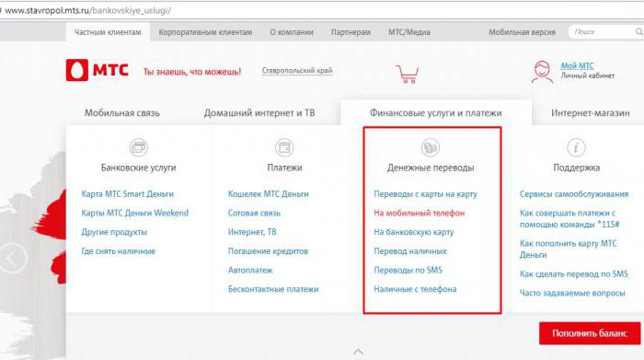Click the Денежные переводы heading
The height and width of the screenshot is (360, 644).
coord(431,168)
